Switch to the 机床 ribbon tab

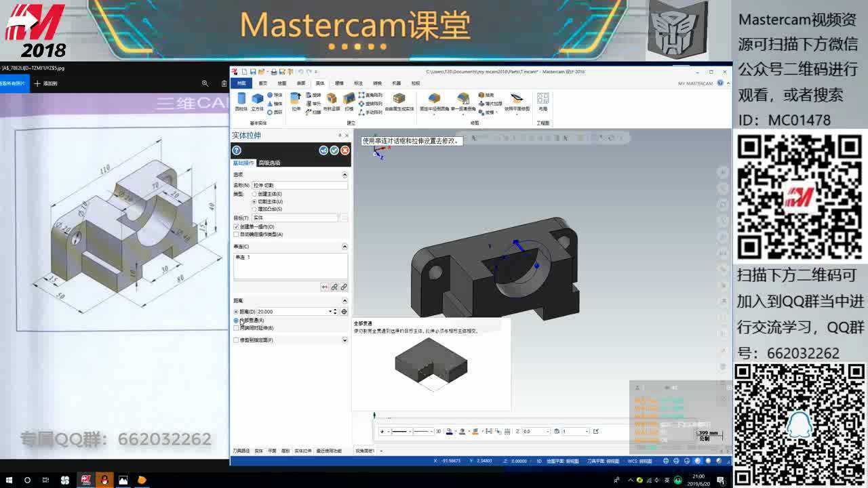pos(396,83)
